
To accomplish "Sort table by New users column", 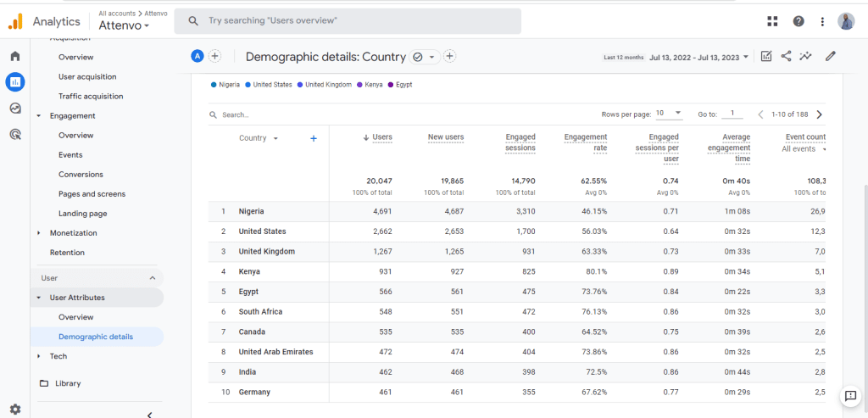I will pos(446,137).
